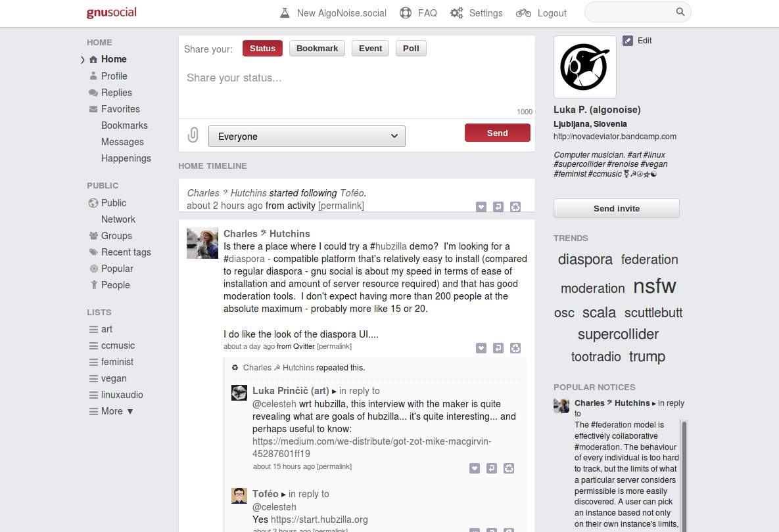Click the Recent tags icon in sidebar
This screenshot has width=779, height=532.
coord(93,252)
